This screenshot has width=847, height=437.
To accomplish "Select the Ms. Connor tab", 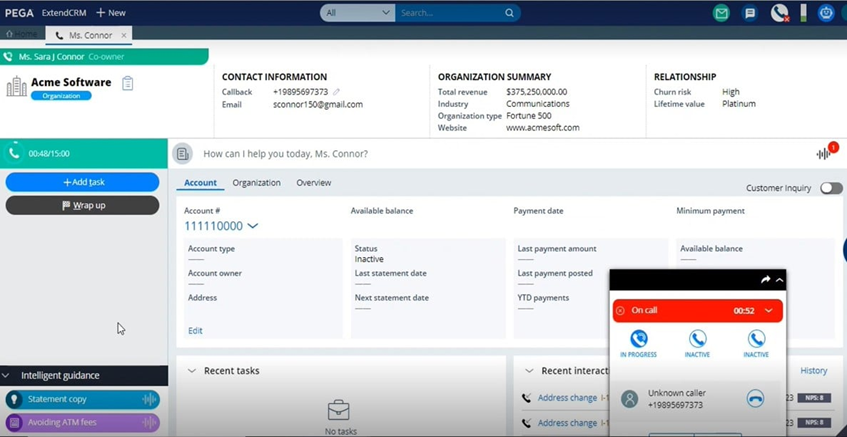I will point(90,35).
